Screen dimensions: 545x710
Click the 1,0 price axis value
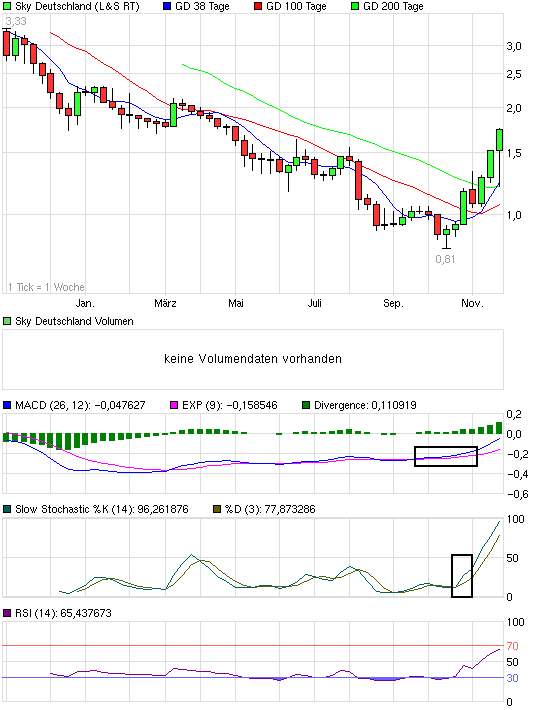coord(514,215)
